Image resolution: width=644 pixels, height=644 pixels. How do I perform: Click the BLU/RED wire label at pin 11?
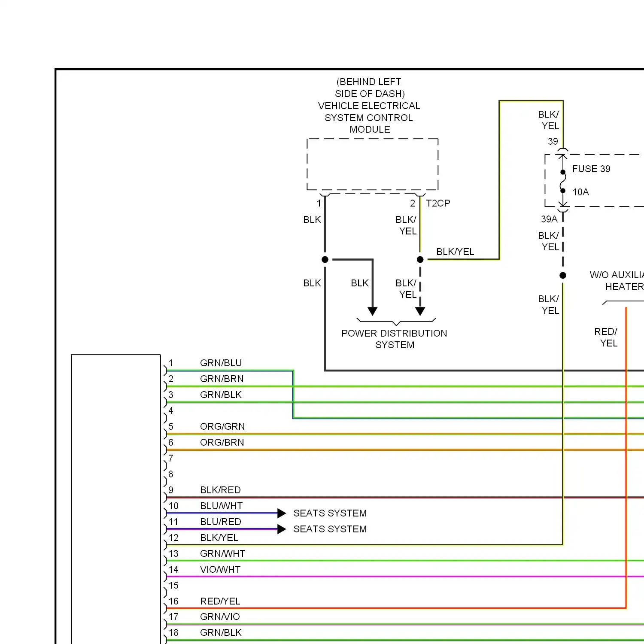pyautogui.click(x=221, y=522)
